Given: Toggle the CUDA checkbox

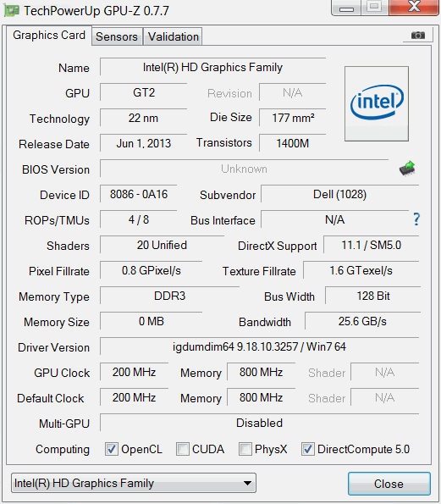Looking at the screenshot, I should [183, 449].
